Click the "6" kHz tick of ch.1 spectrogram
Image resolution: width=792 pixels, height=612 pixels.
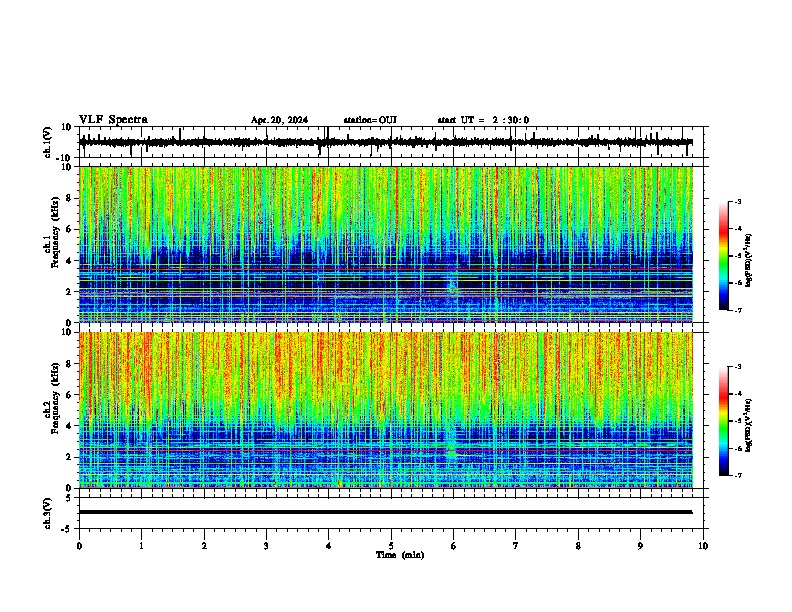69,230
